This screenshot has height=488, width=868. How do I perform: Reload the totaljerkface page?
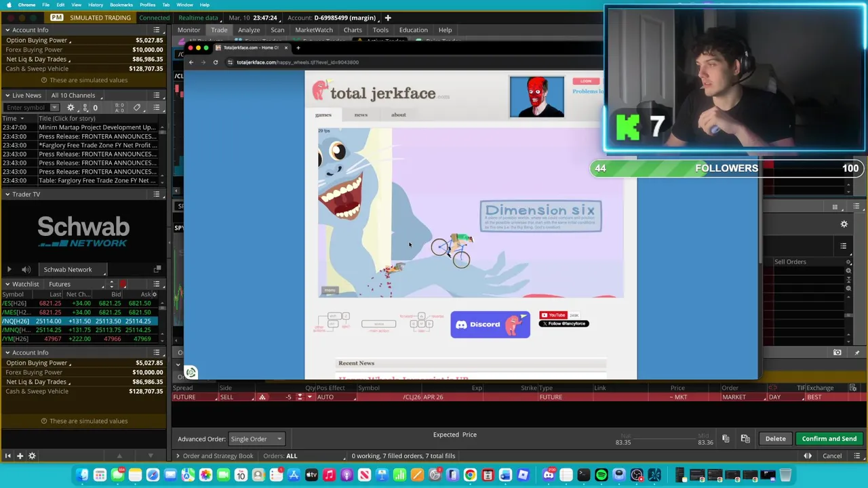click(216, 62)
